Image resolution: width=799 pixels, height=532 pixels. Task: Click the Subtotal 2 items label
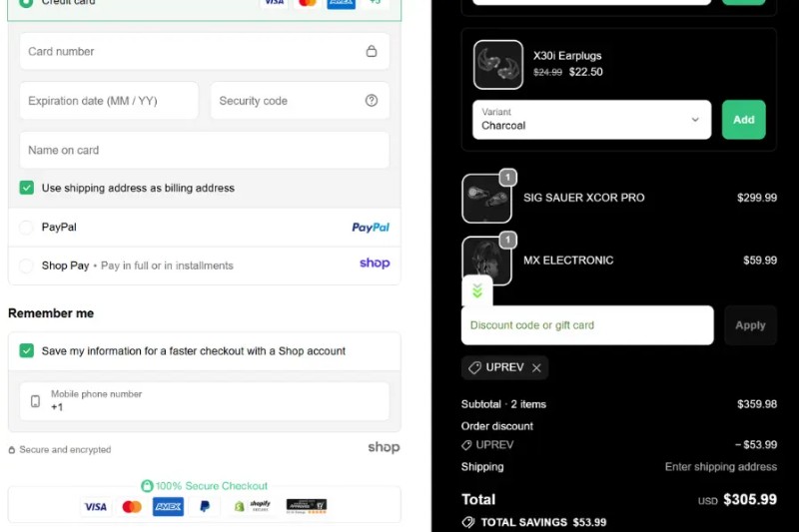click(503, 404)
